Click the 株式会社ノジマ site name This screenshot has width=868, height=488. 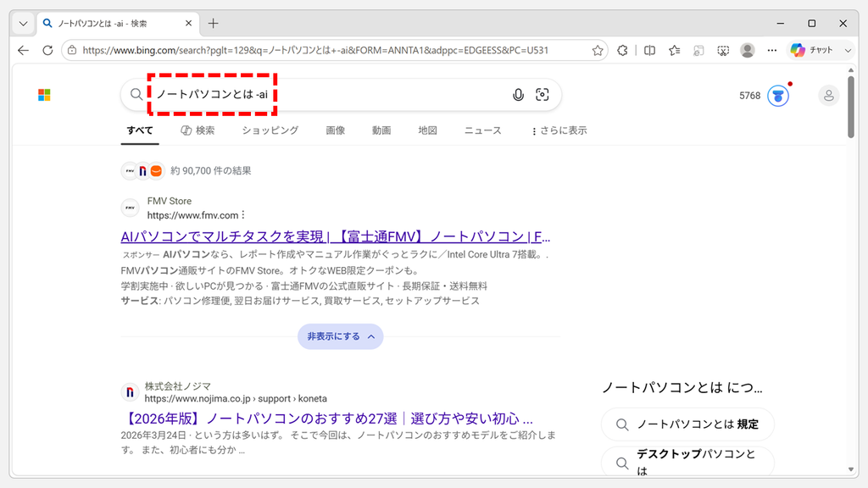point(178,386)
